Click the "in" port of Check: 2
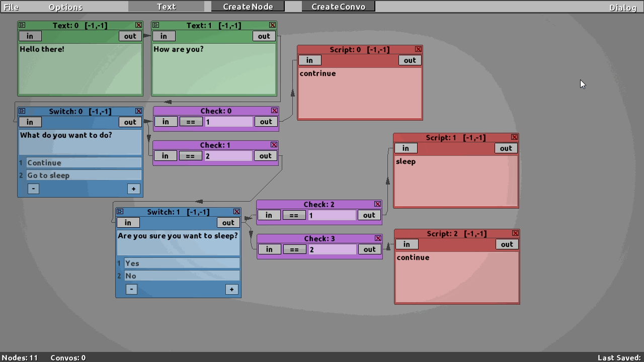 [269, 215]
